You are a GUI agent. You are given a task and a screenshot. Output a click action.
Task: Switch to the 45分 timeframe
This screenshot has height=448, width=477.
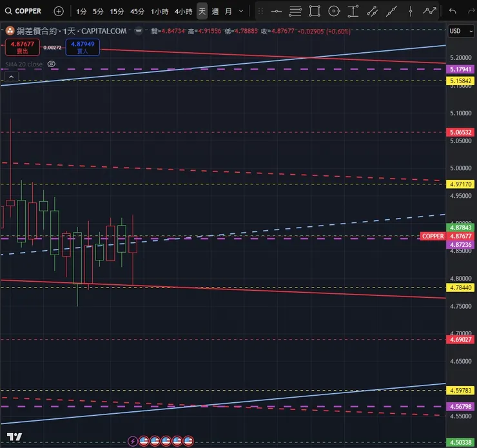[x=137, y=12]
